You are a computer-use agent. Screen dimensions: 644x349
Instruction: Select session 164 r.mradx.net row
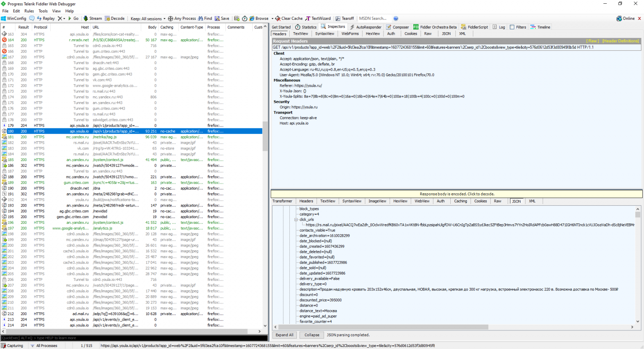131,40
